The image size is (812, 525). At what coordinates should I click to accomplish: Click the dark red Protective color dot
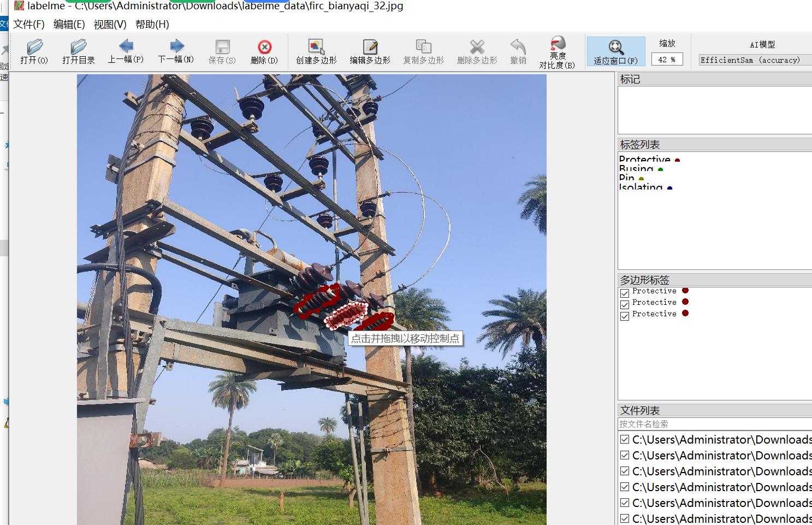click(x=677, y=161)
